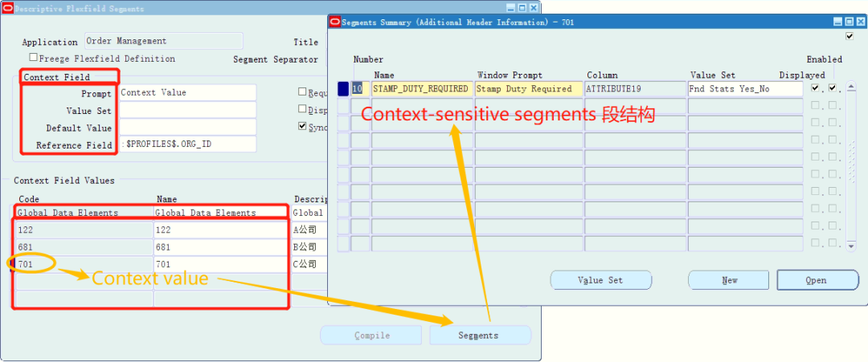Select code cell 122

84,230
